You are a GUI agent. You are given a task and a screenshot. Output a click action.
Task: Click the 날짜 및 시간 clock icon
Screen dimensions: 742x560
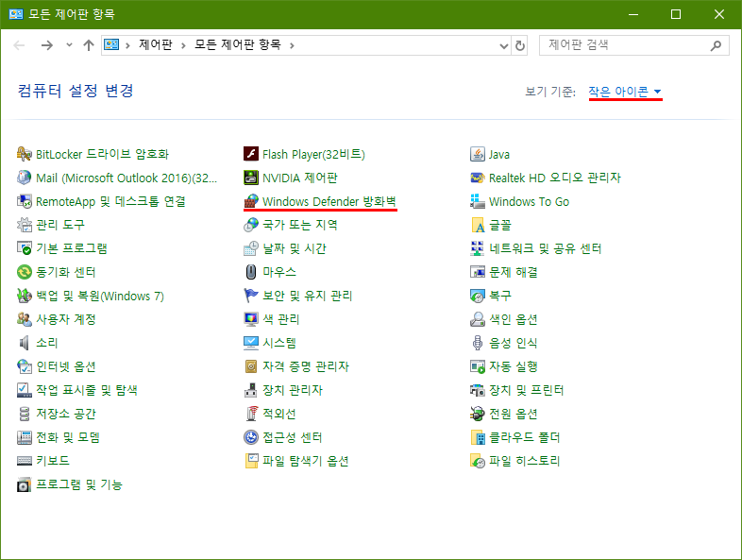point(251,248)
